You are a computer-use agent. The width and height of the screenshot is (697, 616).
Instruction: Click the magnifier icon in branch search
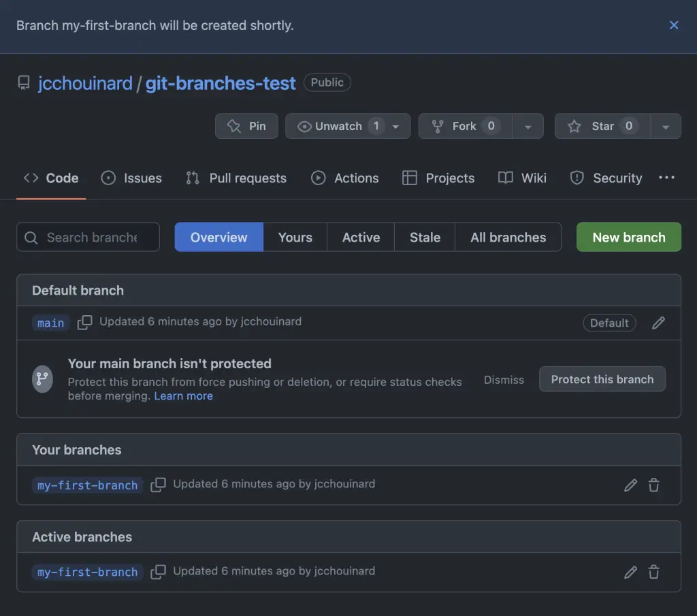[x=31, y=238]
